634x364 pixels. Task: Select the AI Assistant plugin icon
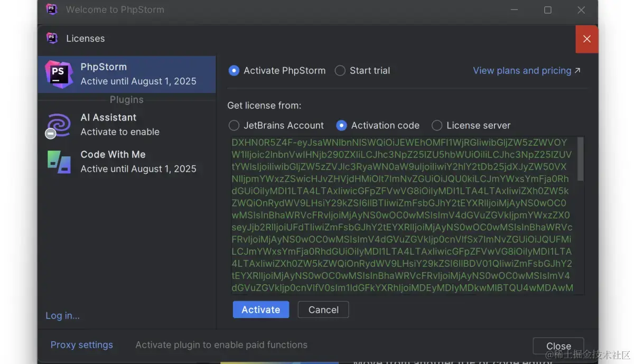click(x=59, y=125)
